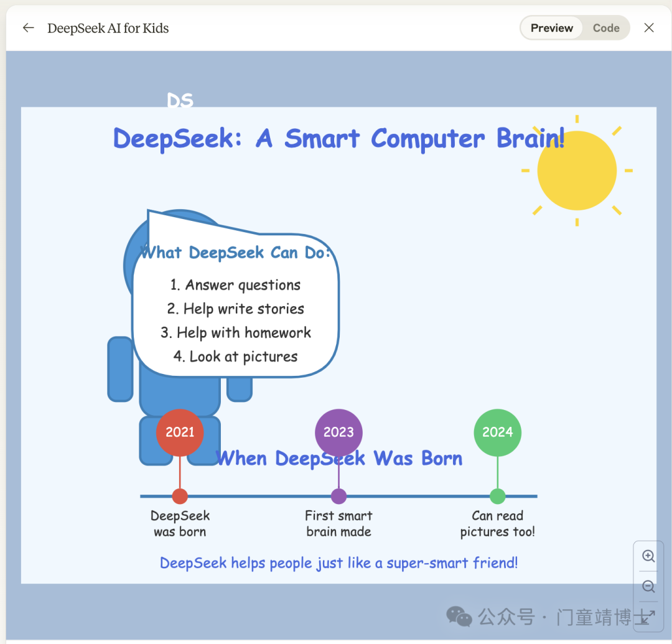
Task: Click the green 2024 timeline circle
Action: point(498,432)
